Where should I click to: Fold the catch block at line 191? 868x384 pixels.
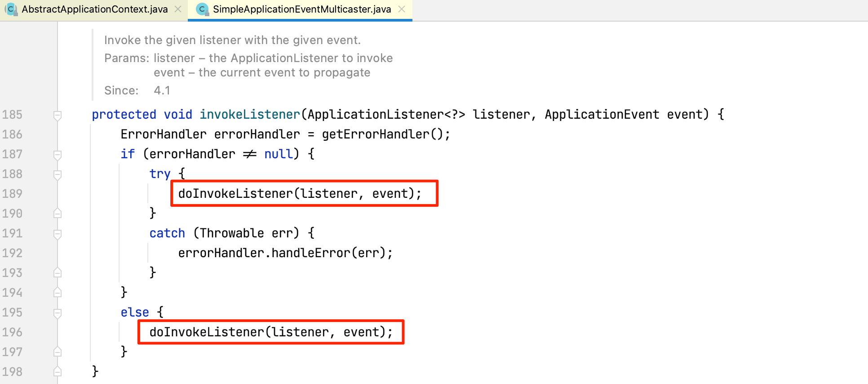(58, 234)
